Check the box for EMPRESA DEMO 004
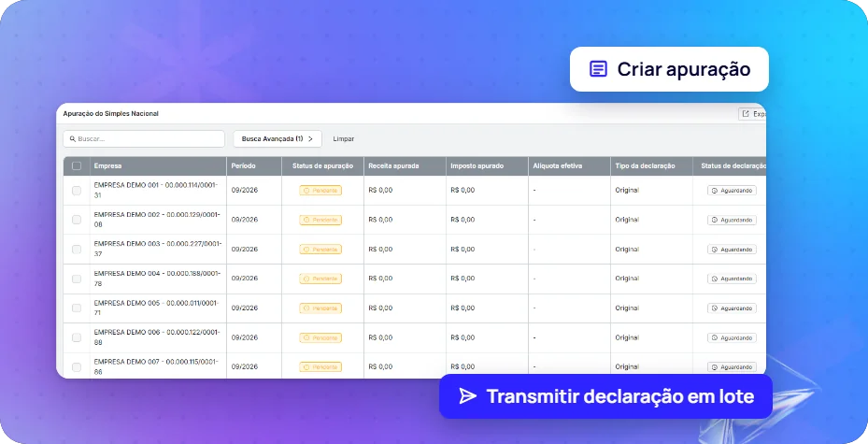The width and height of the screenshot is (868, 444). tap(77, 279)
